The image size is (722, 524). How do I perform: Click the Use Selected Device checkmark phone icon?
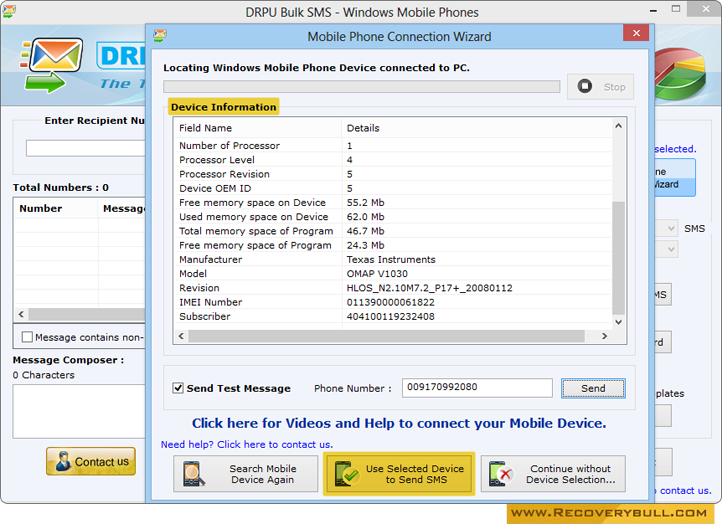point(346,474)
